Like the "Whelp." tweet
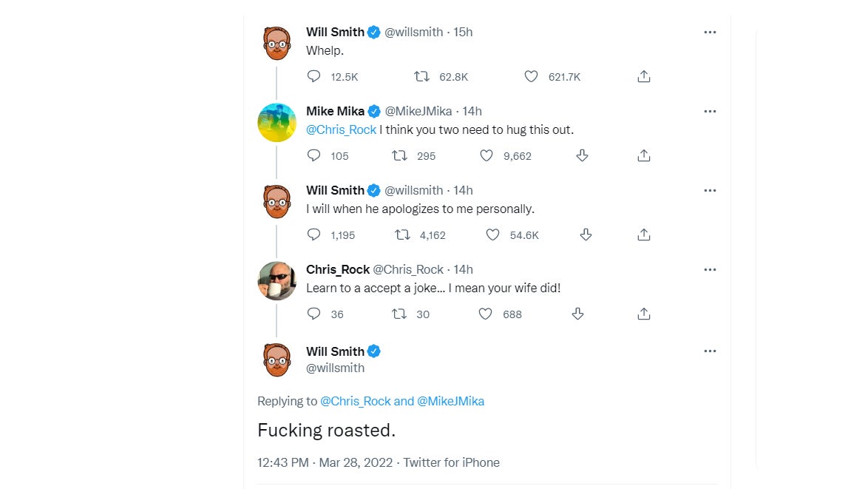Screen dimensions: 868x489 [531, 76]
